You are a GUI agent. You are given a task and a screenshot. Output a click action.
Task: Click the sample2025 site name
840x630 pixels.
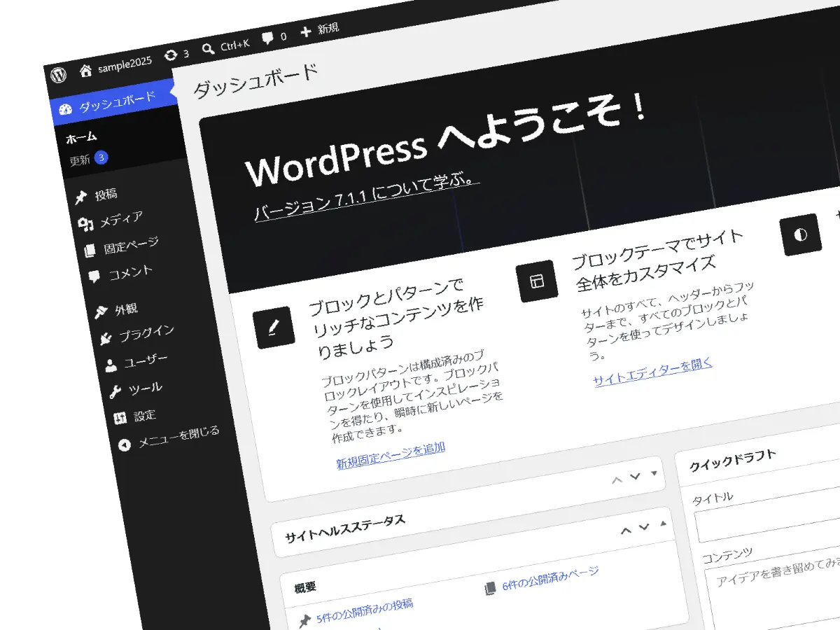pyautogui.click(x=124, y=64)
